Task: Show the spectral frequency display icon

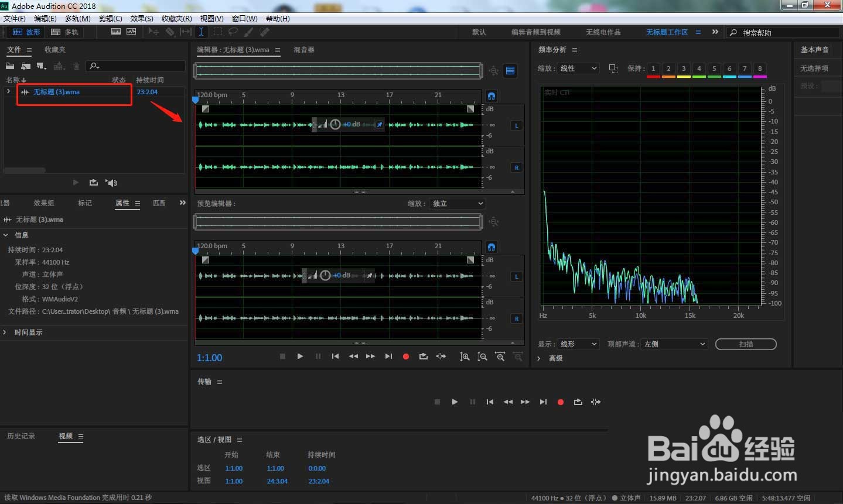Action: 116,32
